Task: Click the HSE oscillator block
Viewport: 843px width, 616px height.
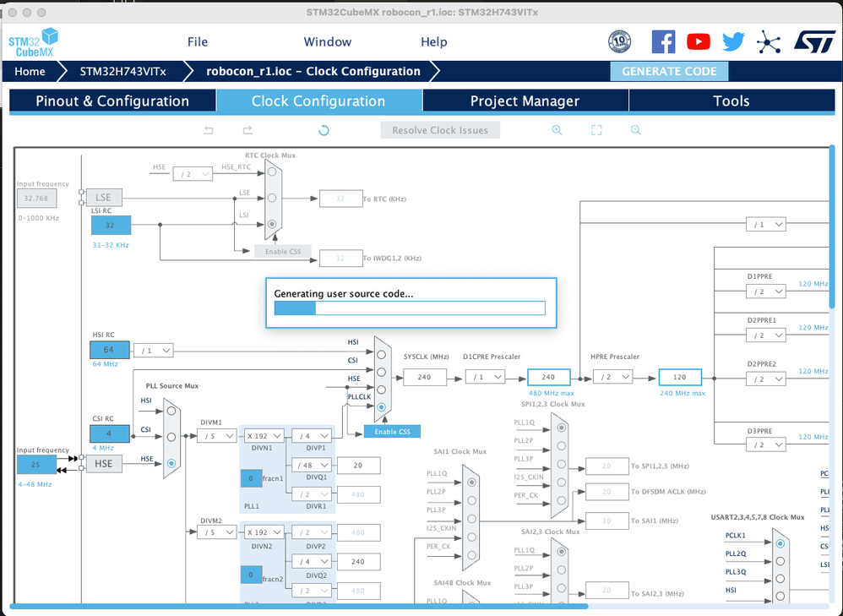Action: [x=104, y=464]
